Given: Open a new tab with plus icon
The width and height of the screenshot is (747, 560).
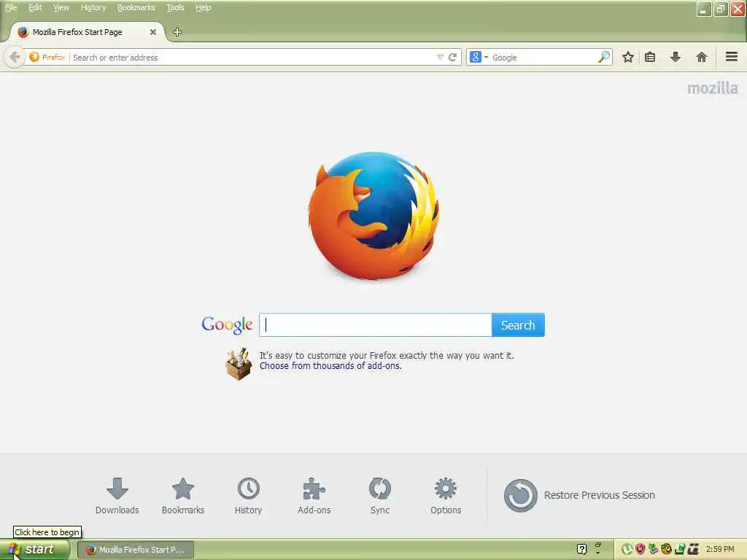Looking at the screenshot, I should pyautogui.click(x=177, y=32).
